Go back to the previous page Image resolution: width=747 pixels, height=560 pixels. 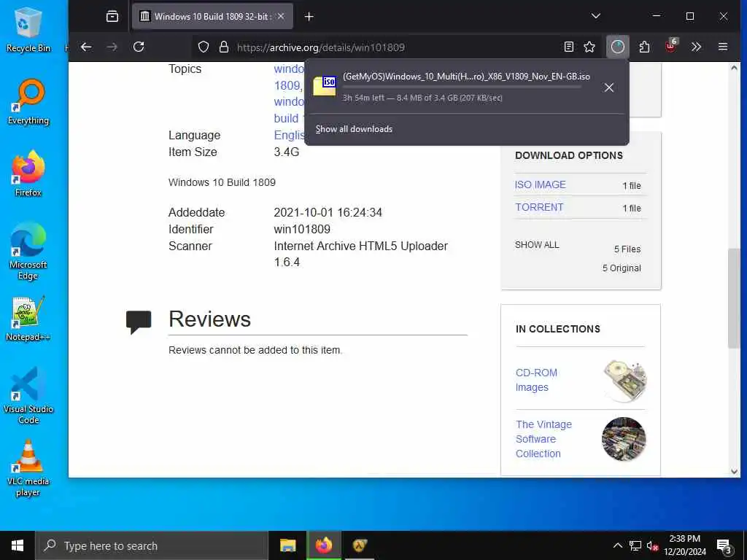[86, 47]
